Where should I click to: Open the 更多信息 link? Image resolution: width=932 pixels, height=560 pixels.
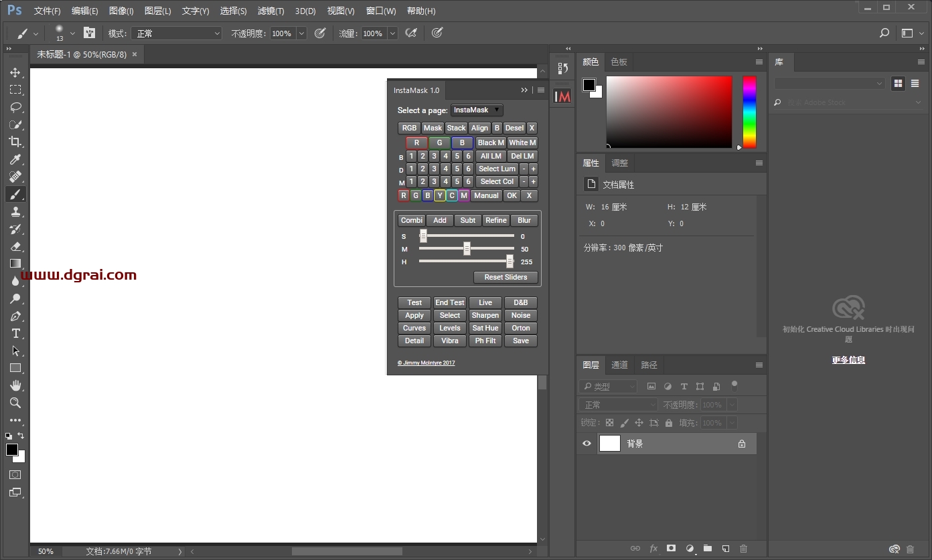pyautogui.click(x=848, y=360)
